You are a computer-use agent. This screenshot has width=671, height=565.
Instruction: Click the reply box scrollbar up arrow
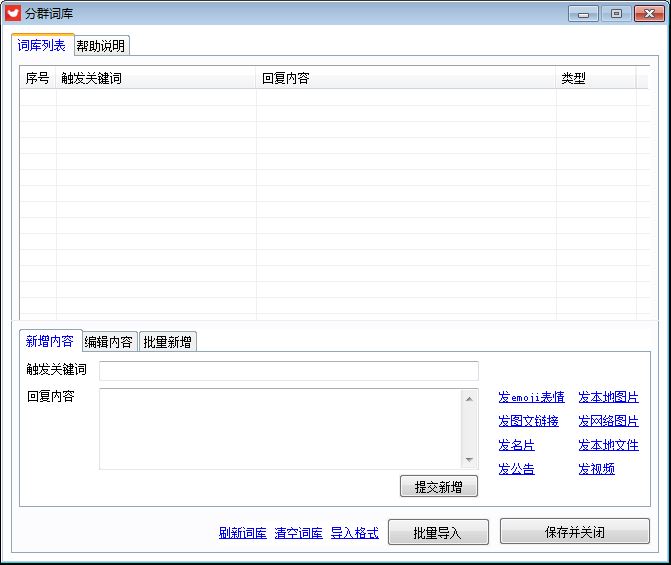coord(469,398)
